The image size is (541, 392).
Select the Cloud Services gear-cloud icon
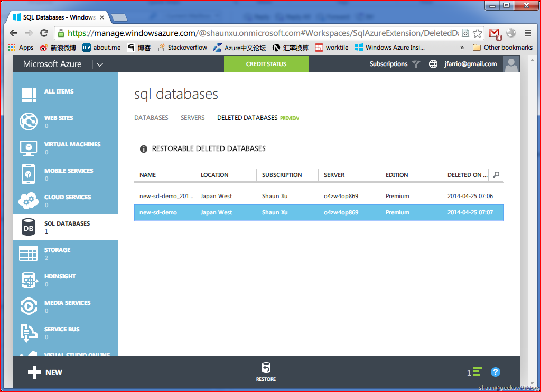(x=29, y=200)
